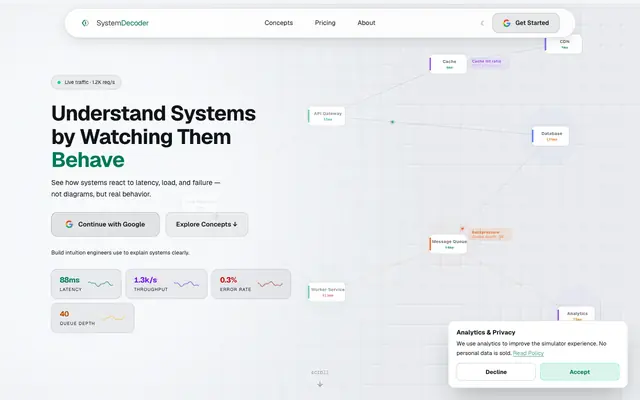
Task: Click the Backpressure warning label
Action: point(489,234)
